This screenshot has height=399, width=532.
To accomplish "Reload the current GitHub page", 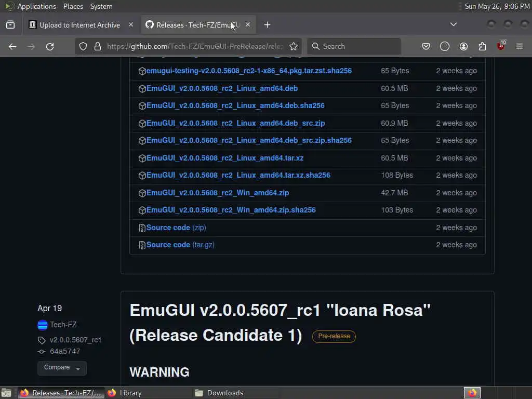I will pos(50,46).
